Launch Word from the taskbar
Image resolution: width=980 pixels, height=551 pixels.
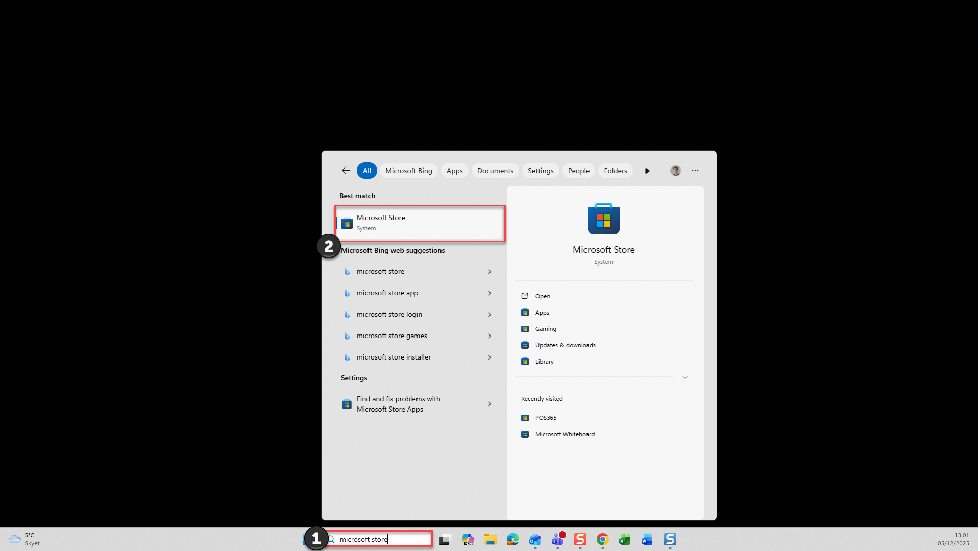click(x=647, y=539)
